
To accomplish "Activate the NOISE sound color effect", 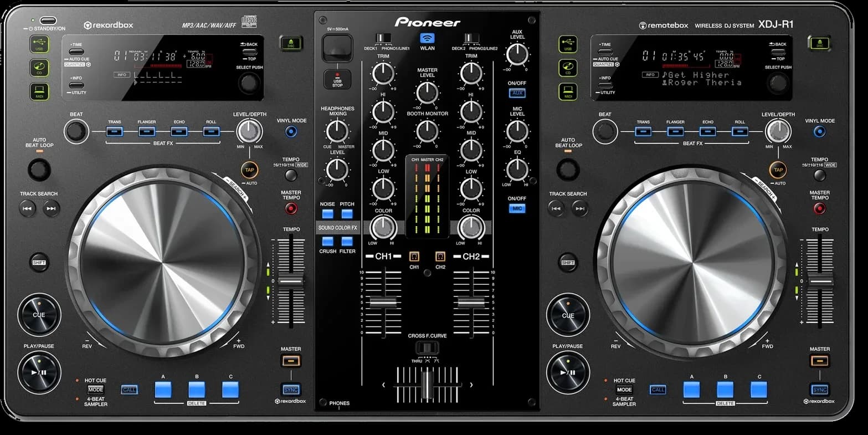I will [x=328, y=214].
